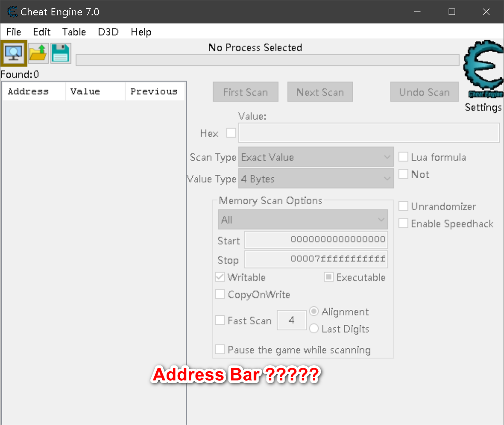
Task: Open the D3D menu
Action: [x=108, y=32]
